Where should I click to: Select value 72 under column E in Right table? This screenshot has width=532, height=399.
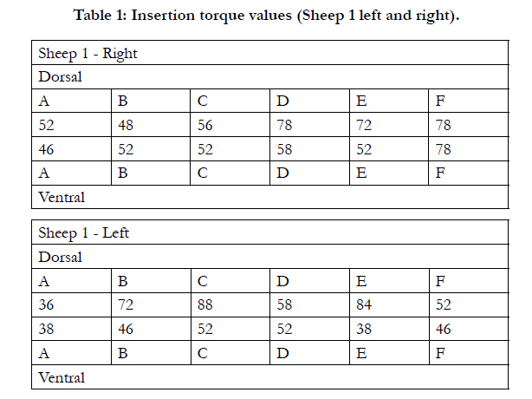click(x=364, y=125)
